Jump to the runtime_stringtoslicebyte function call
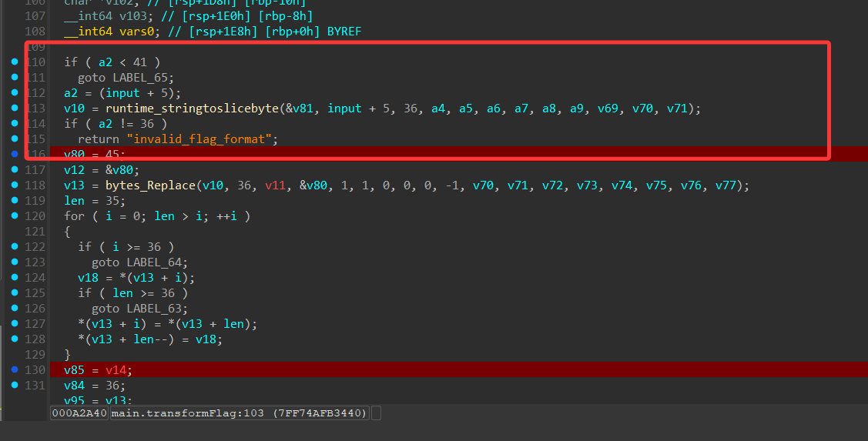868x441 pixels. point(192,109)
